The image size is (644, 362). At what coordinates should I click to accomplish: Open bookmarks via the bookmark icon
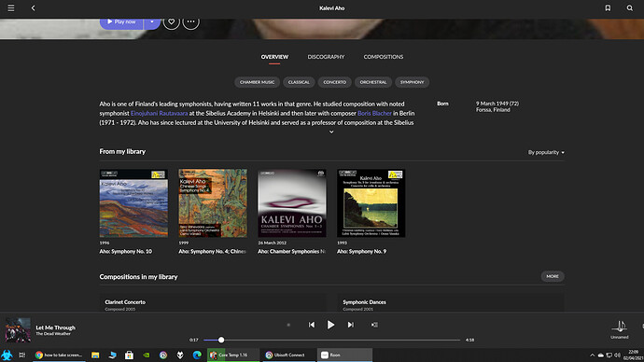click(x=608, y=8)
